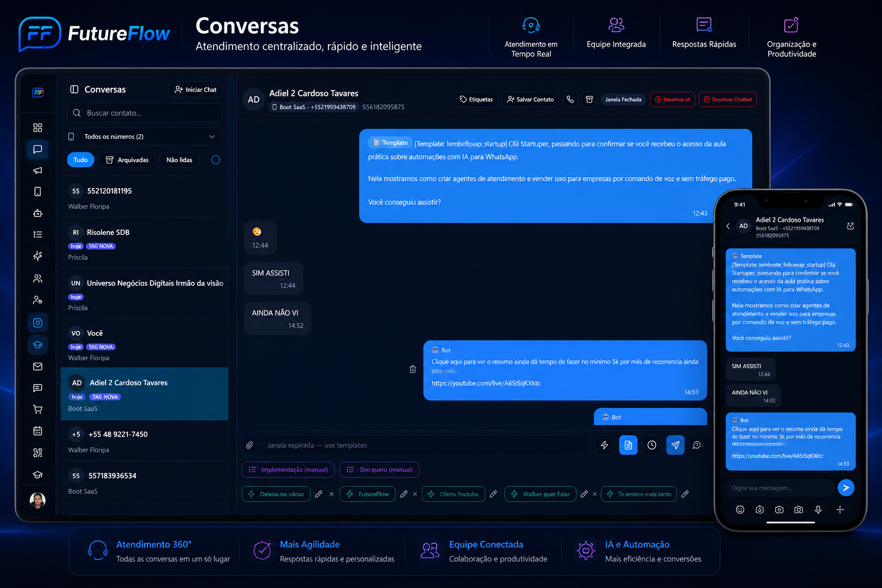Tap the back chevron in phone chat

pyautogui.click(x=728, y=226)
